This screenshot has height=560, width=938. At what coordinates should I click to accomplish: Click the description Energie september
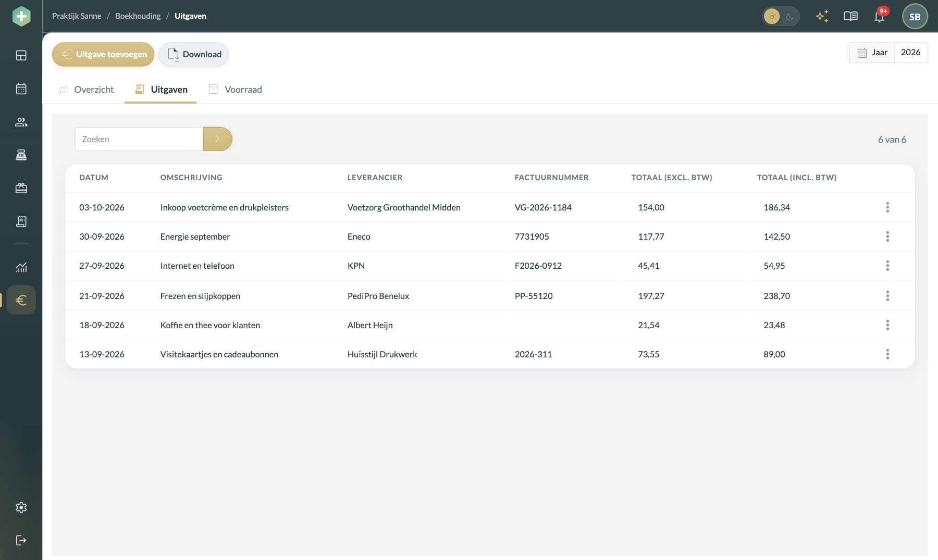195,237
